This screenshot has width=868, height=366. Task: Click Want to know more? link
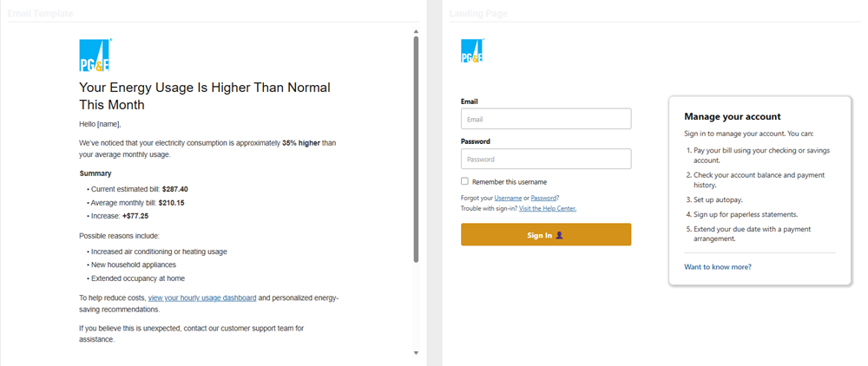pos(718,266)
